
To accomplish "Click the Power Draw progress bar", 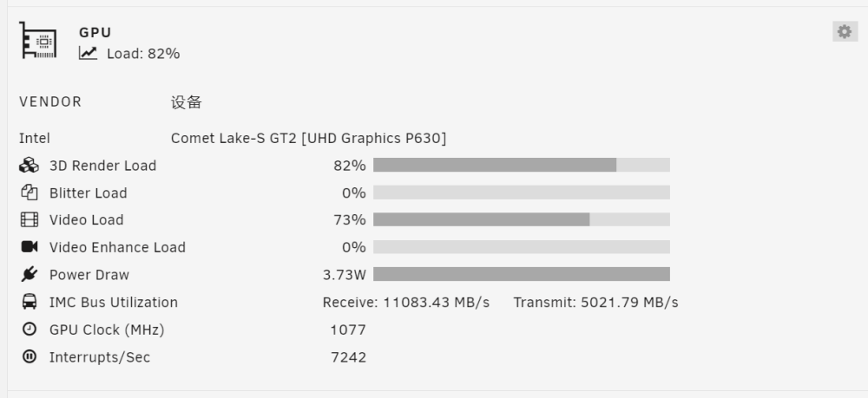I will pos(522,274).
